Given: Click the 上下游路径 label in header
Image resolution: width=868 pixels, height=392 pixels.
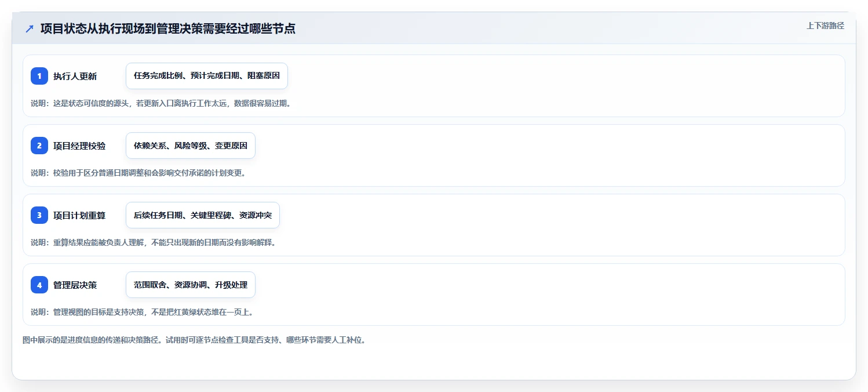Looking at the screenshot, I should click(825, 26).
